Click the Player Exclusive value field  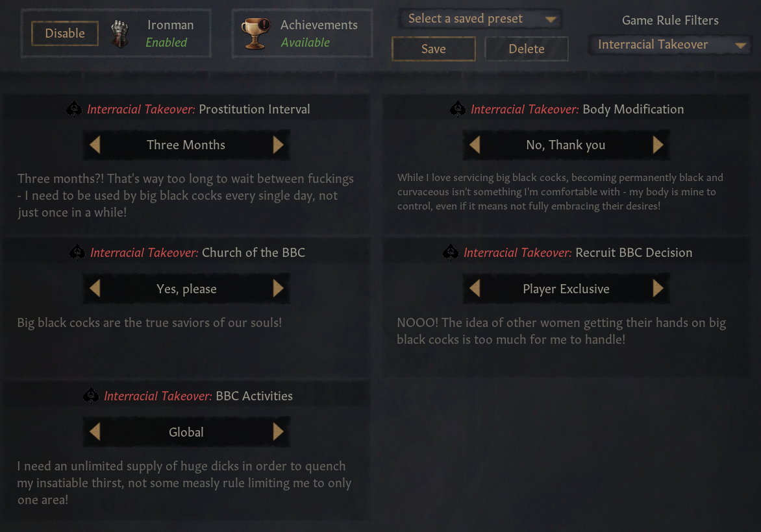[566, 289]
